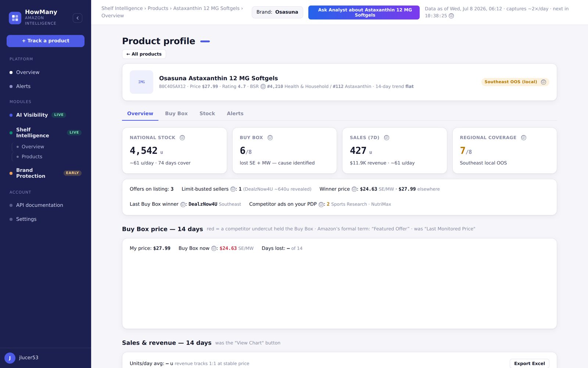Click the info icon next to capture countdown
The image size is (588, 368).
(x=451, y=16)
